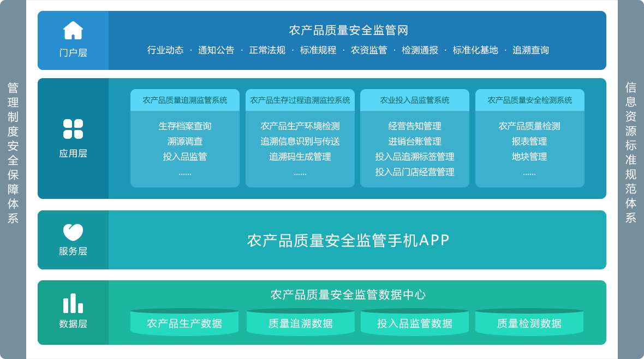Image resolution: width=644 pixels, height=359 pixels.
Task: Click 投入品监管 in the first card
Action: pos(185,156)
